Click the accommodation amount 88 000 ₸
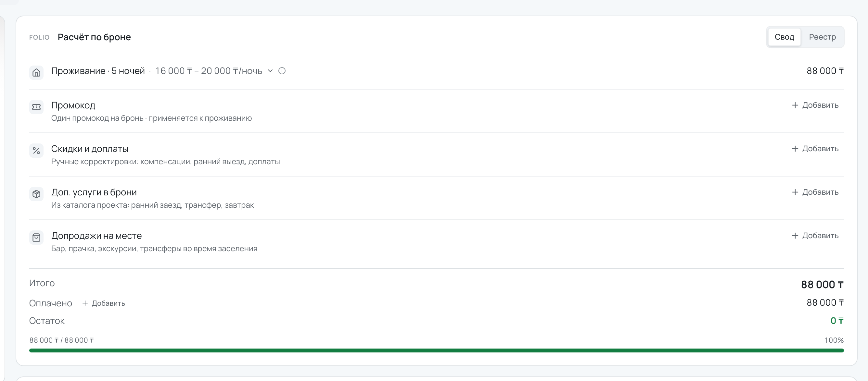The height and width of the screenshot is (381, 868). pos(825,71)
